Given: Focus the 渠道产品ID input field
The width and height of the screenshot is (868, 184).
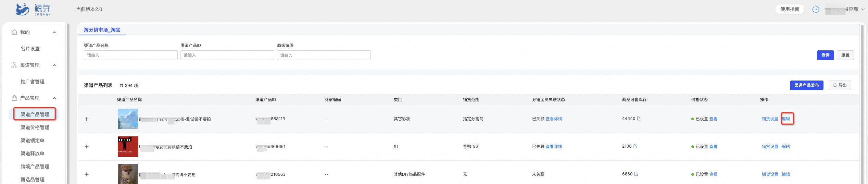Looking at the screenshot, I should tap(227, 55).
